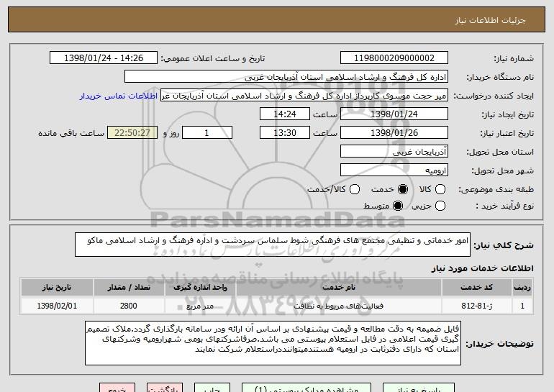The width and height of the screenshot is (554, 392).
Task: Click service name cell فعالیت‌های مربوط به نظافت
Action: (x=338, y=306)
